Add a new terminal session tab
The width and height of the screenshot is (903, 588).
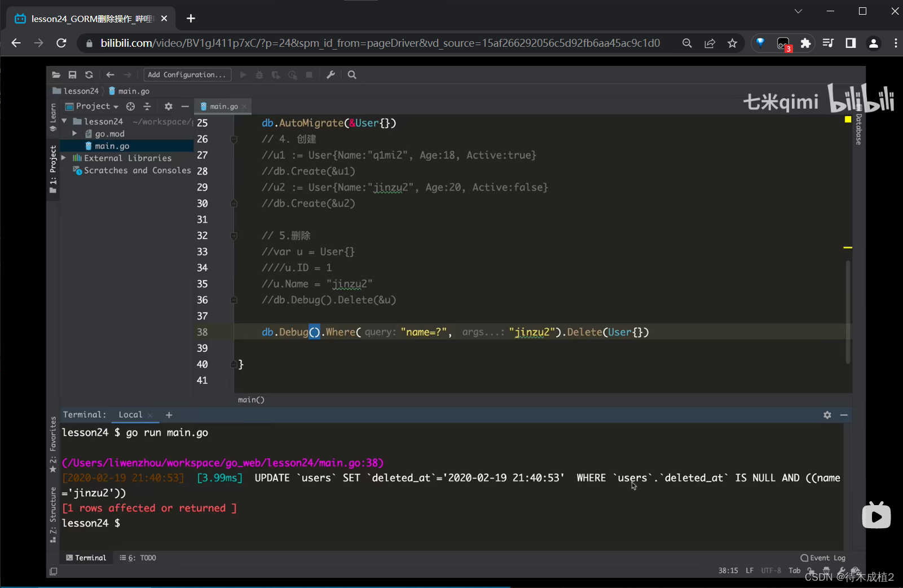(169, 415)
